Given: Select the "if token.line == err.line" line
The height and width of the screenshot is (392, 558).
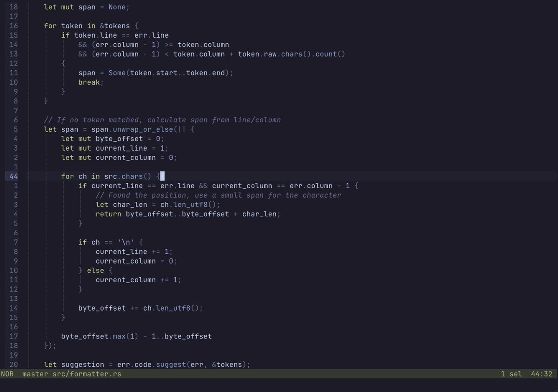Looking at the screenshot, I should pos(115,35).
